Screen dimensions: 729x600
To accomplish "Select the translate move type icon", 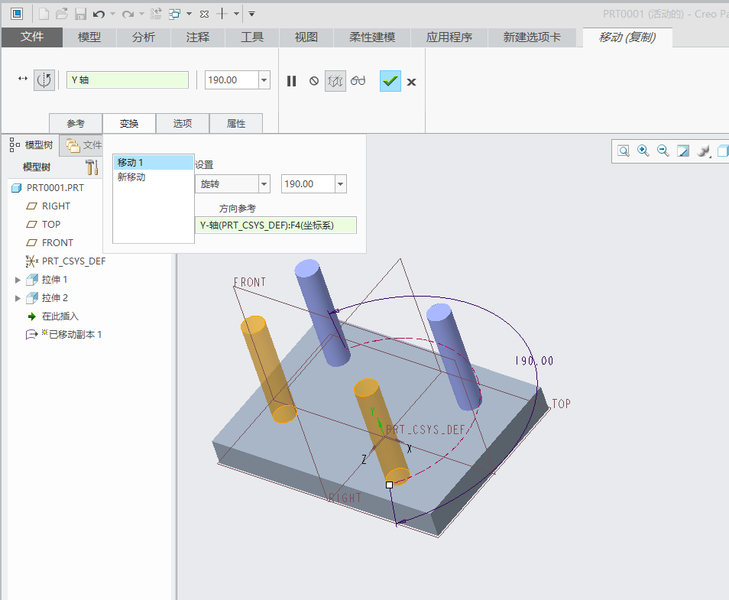I will coord(23,79).
